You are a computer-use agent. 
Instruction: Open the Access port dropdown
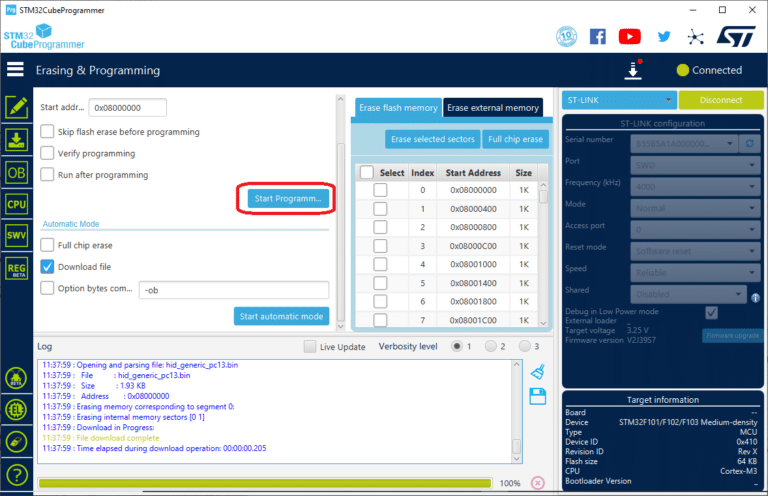(x=695, y=230)
